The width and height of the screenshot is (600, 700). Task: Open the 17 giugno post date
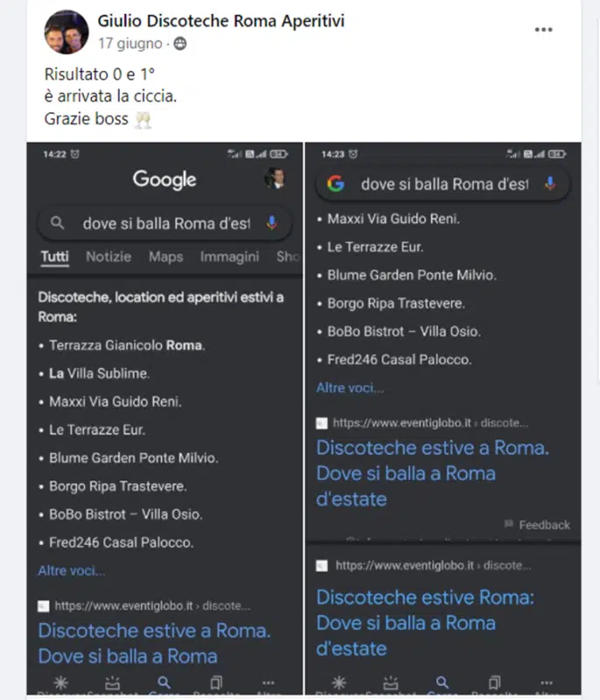[129, 44]
